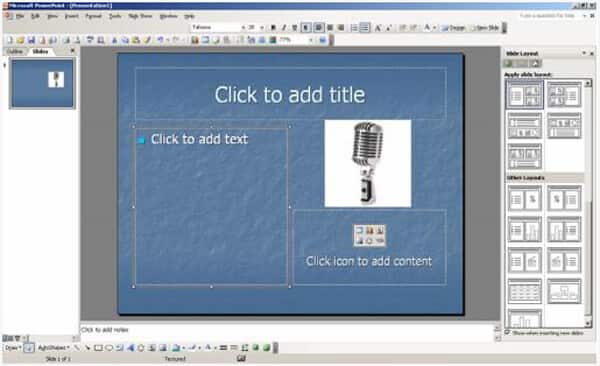Click the Fill Color bucket icon
The width and height of the screenshot is (600, 366).
pyautogui.click(x=175, y=348)
